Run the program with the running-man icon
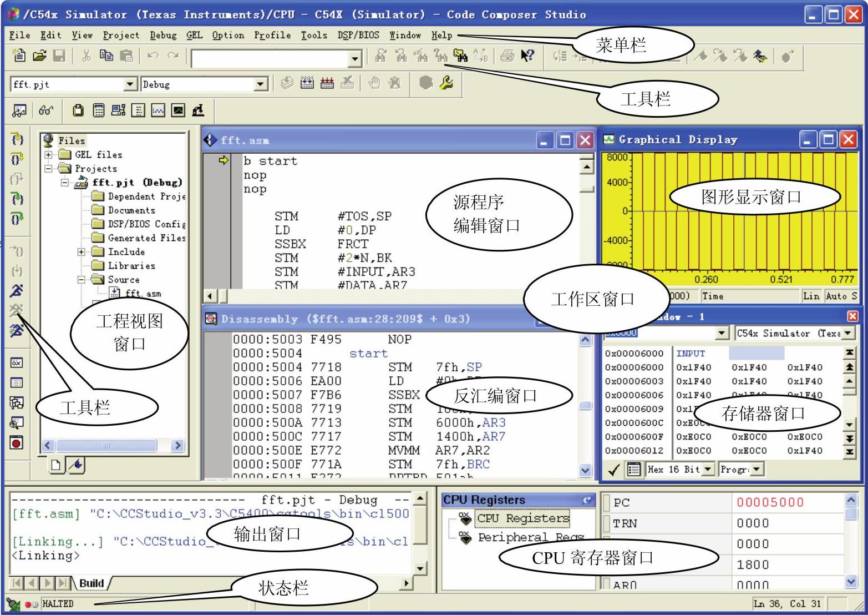868x615 pixels. click(17, 290)
